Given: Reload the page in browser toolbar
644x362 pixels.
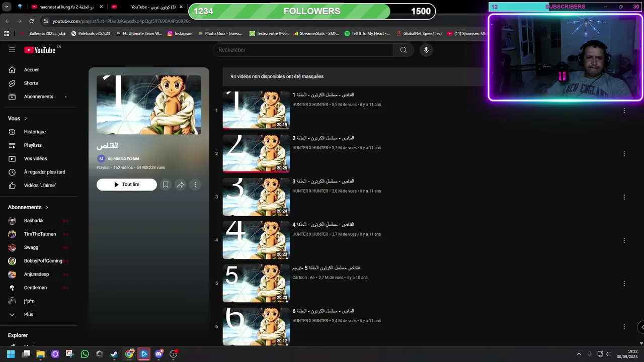Looking at the screenshot, I should 31,21.
